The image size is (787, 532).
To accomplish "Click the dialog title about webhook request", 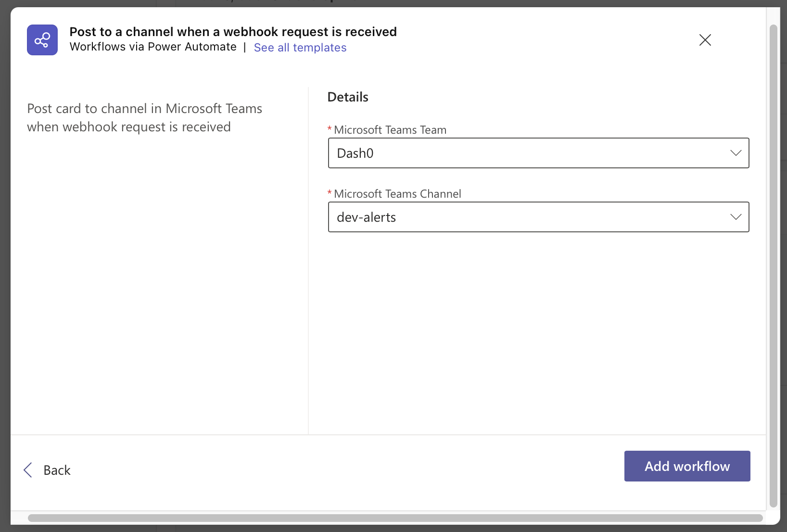I will tap(233, 32).
